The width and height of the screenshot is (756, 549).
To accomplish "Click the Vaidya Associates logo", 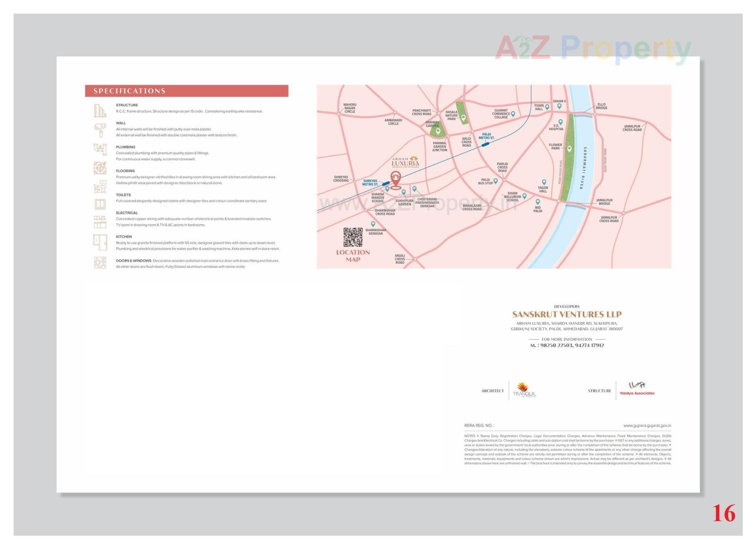I will (637, 389).
